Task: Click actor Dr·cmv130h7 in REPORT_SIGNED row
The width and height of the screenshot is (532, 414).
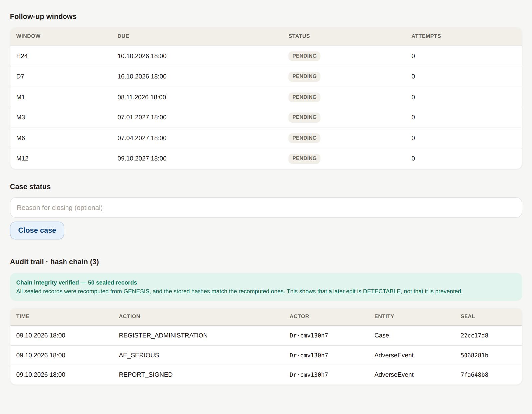Action: pos(309,375)
